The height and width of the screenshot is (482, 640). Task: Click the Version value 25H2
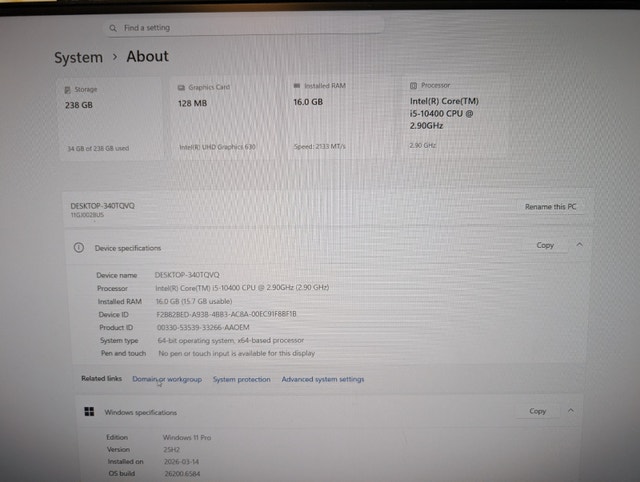(x=171, y=450)
